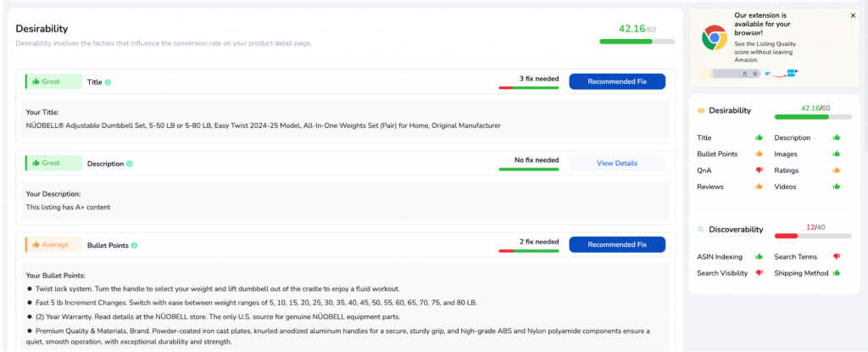The image size is (868, 352).
Task: Click Title thumbs-up in sidebar
Action: click(759, 137)
